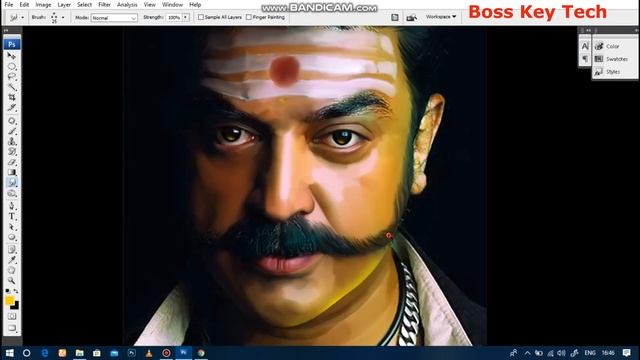Open Microsoft Edge from taskbar
Viewport: 640px width, 360px height.
coord(44,353)
